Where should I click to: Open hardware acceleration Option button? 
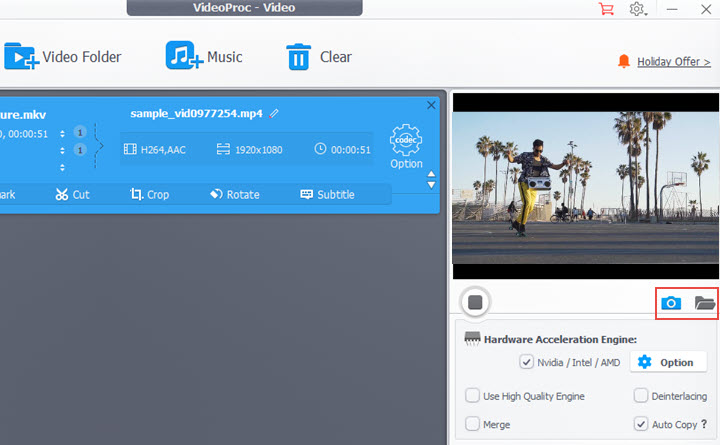(668, 362)
